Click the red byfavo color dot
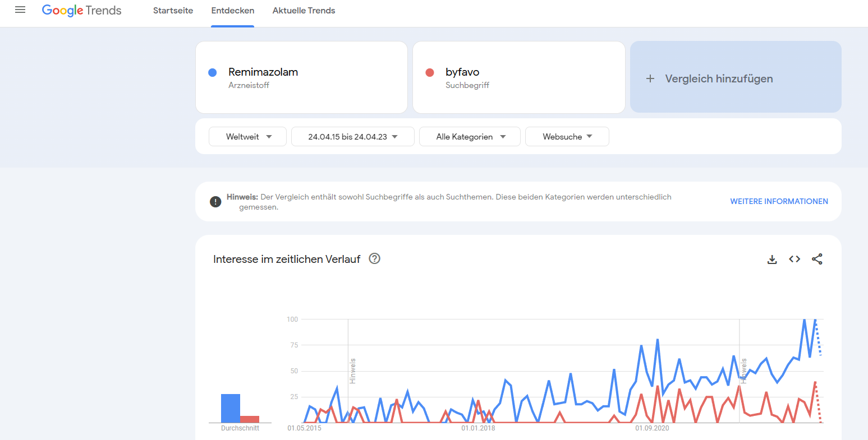 pyautogui.click(x=430, y=72)
